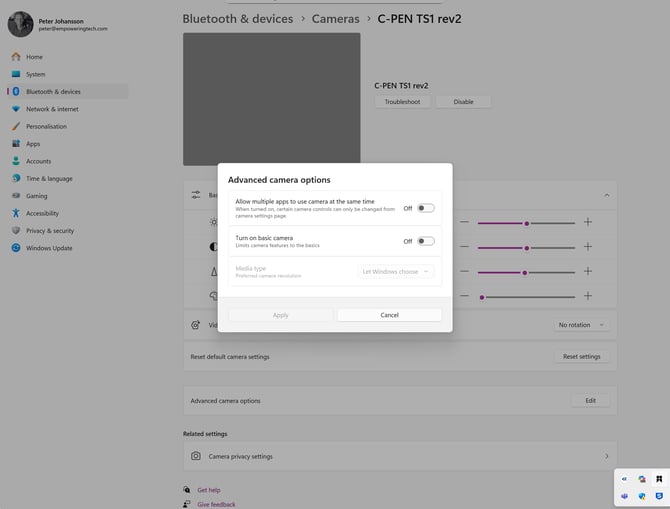Decrease the fourth slider with its minus icon
The width and height of the screenshot is (670, 509).
pos(464,296)
